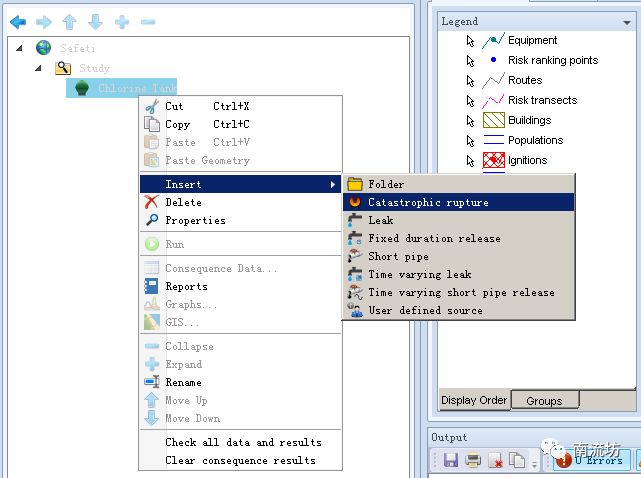Click the Collapse menu entry
Screen dimensions: 641x478
click(240, 346)
